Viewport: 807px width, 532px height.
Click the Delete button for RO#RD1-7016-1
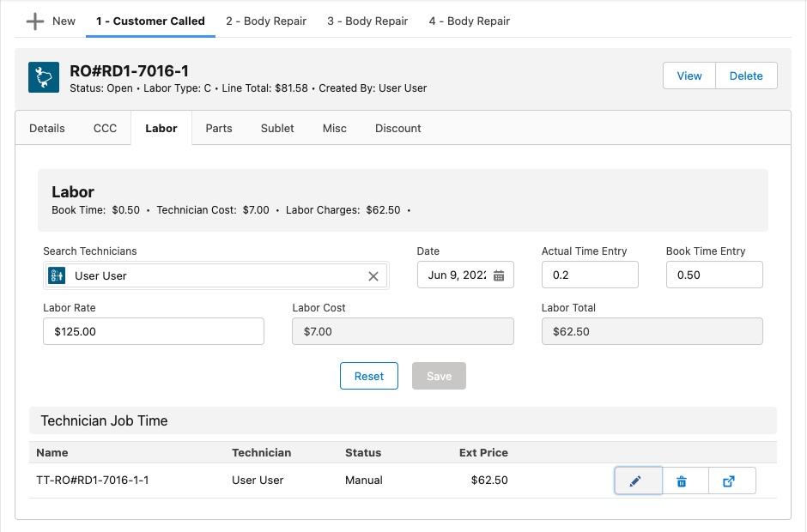click(x=746, y=76)
